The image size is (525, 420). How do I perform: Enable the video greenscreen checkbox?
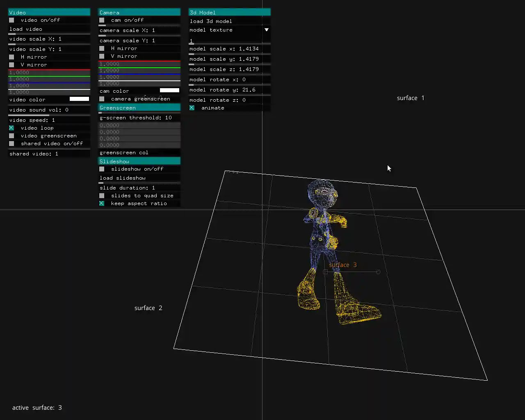11,136
